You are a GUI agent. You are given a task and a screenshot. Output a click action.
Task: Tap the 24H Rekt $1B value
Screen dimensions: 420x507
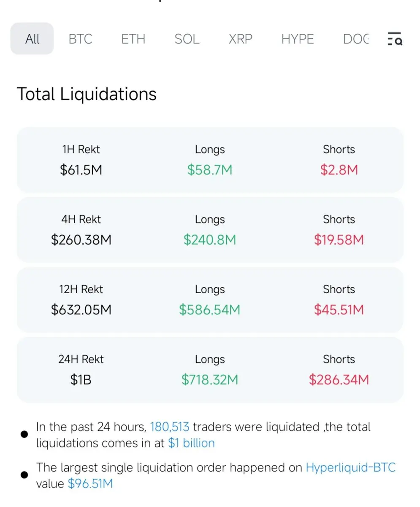coord(81,380)
